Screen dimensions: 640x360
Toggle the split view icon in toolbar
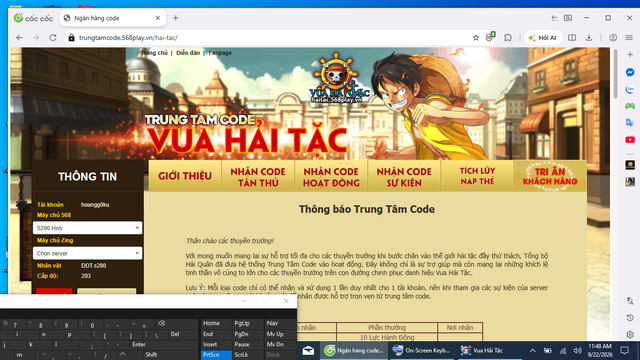point(572,38)
